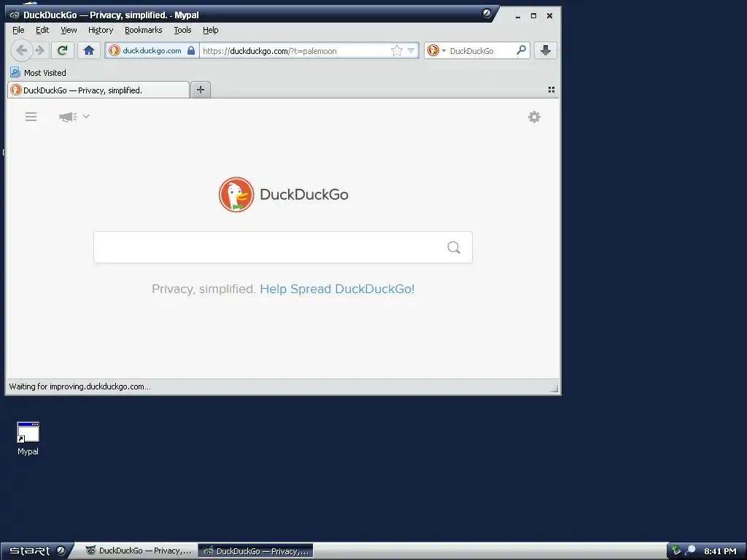
Task: Click the Mypal raccoon icon in title bar
Action: coord(15,15)
